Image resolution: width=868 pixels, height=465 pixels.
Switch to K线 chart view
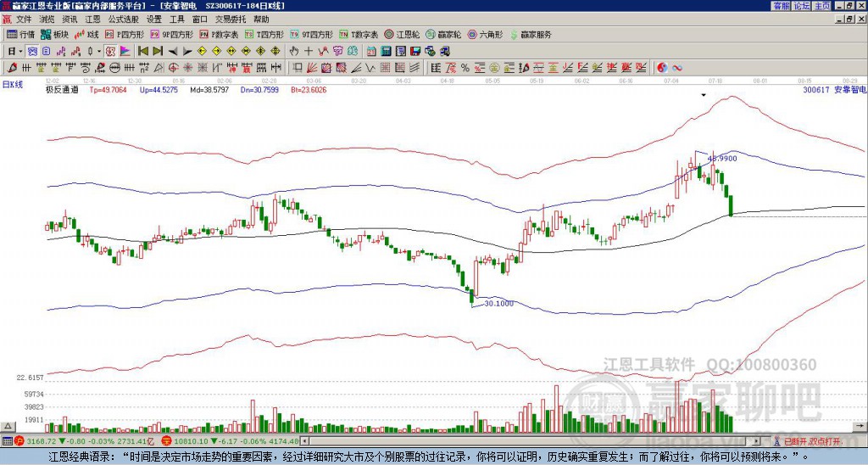[x=86, y=34]
